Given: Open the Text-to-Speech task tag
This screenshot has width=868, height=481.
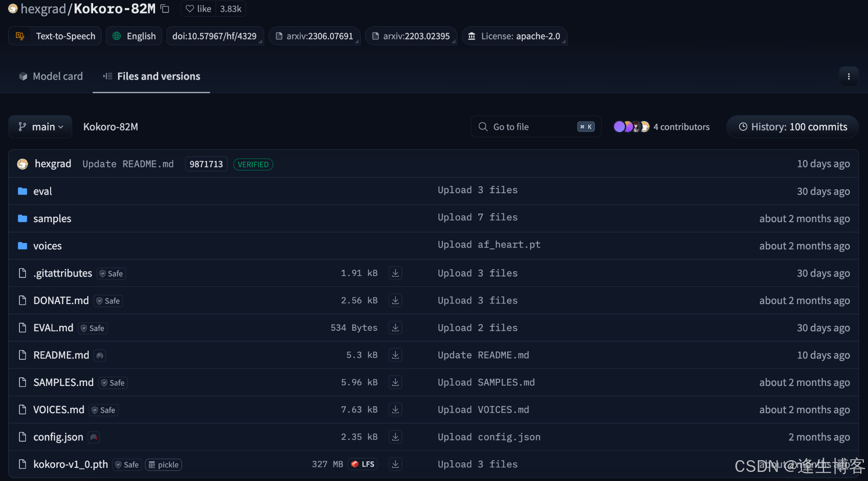Looking at the screenshot, I should [55, 36].
